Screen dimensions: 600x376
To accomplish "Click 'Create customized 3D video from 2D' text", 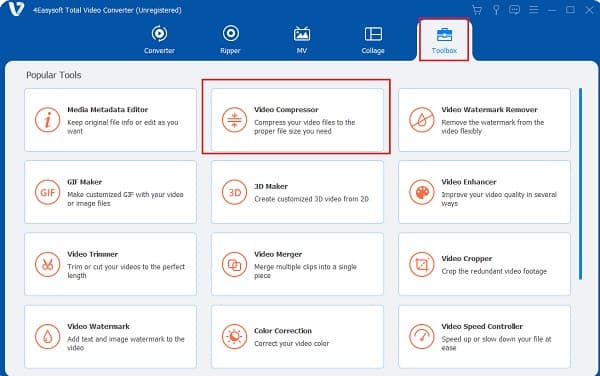I will tap(311, 199).
